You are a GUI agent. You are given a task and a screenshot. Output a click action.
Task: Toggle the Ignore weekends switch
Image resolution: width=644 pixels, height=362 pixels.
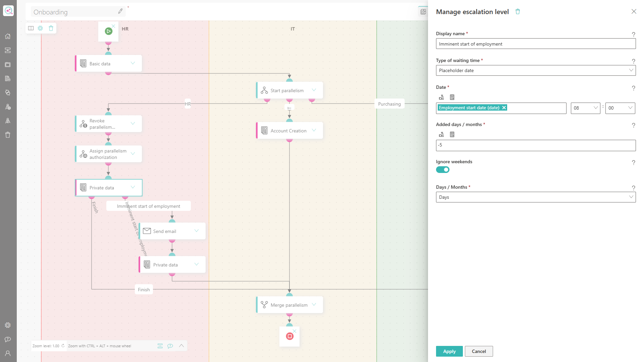pos(442,170)
